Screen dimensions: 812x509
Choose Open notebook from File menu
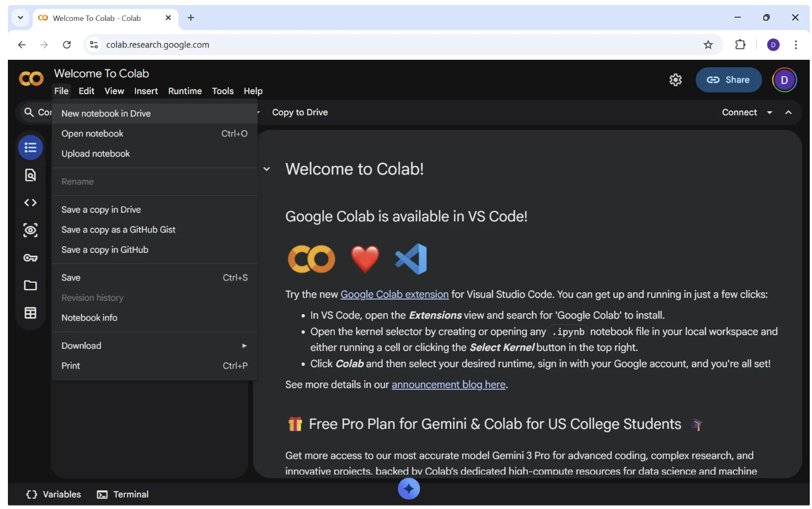click(x=154, y=134)
